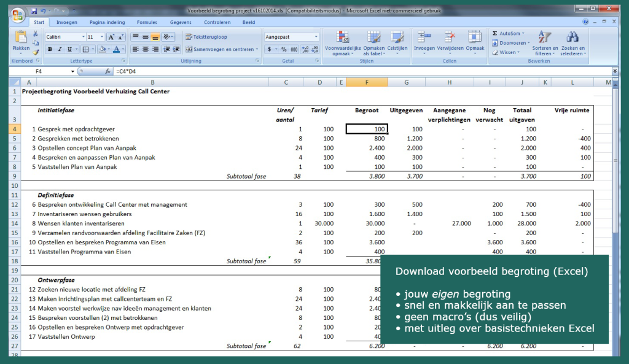
Task: Click the Voorwaardelijke opmaak icon
Action: click(x=342, y=37)
